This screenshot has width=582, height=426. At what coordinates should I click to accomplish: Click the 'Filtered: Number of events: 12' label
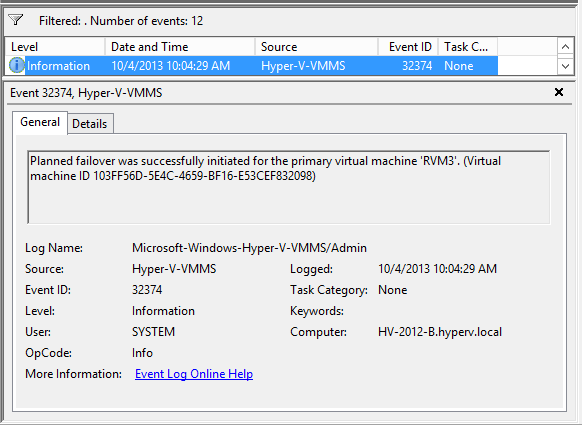(x=121, y=21)
